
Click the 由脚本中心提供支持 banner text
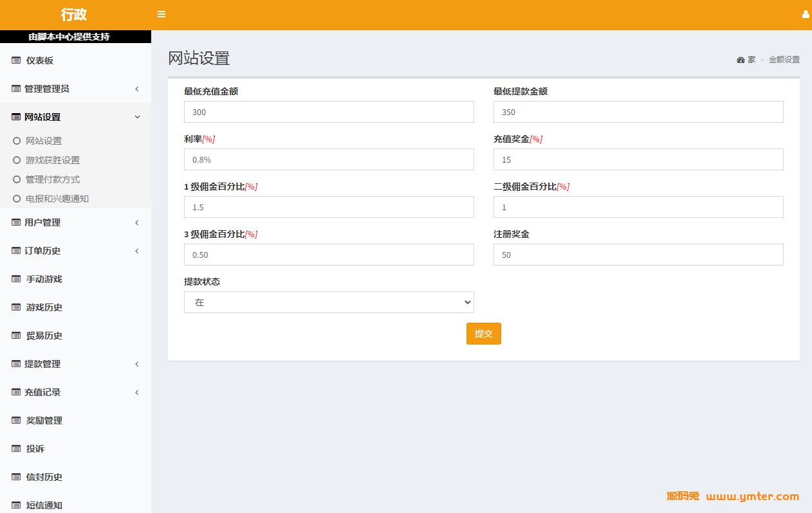(x=69, y=37)
